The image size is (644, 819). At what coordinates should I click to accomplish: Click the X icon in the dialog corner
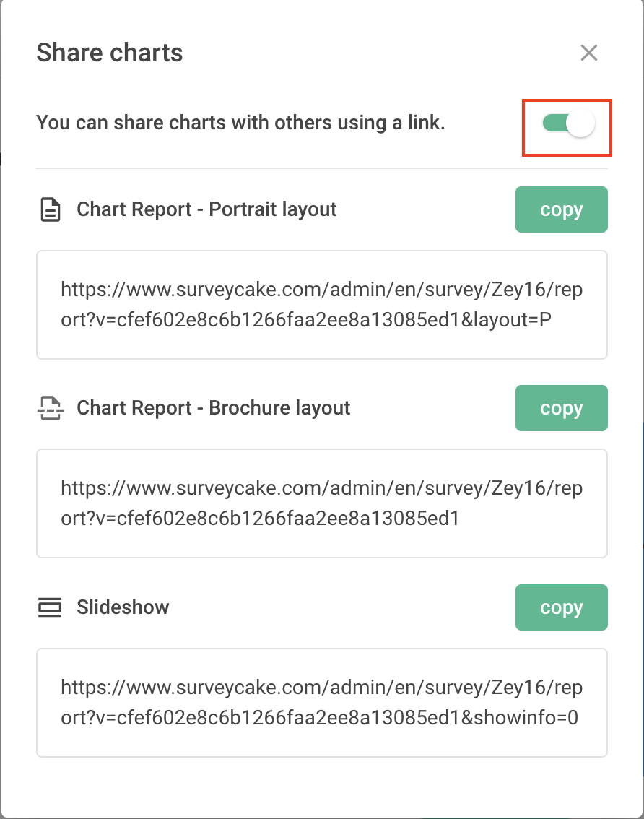(589, 53)
